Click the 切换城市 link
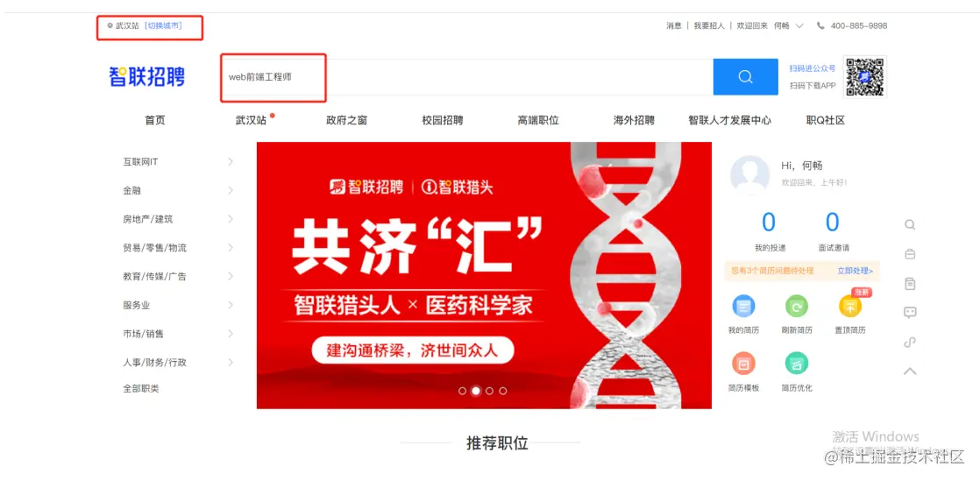 [x=163, y=26]
